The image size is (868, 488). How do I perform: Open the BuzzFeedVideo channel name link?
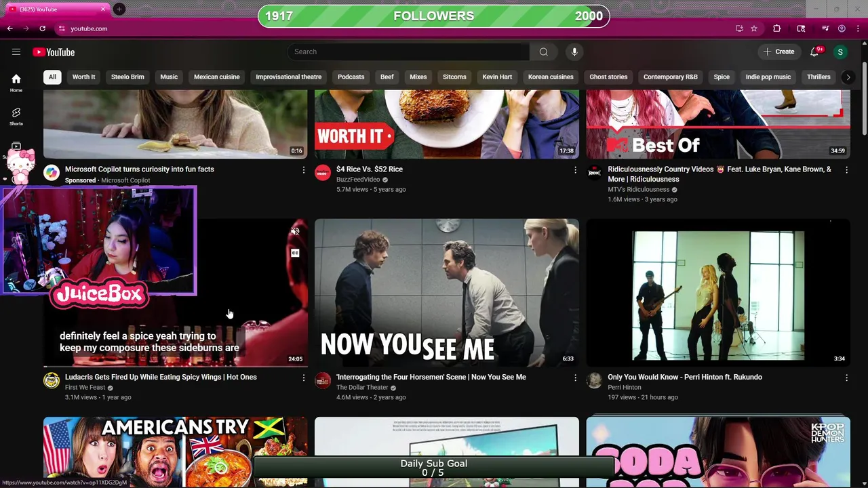coord(358,180)
